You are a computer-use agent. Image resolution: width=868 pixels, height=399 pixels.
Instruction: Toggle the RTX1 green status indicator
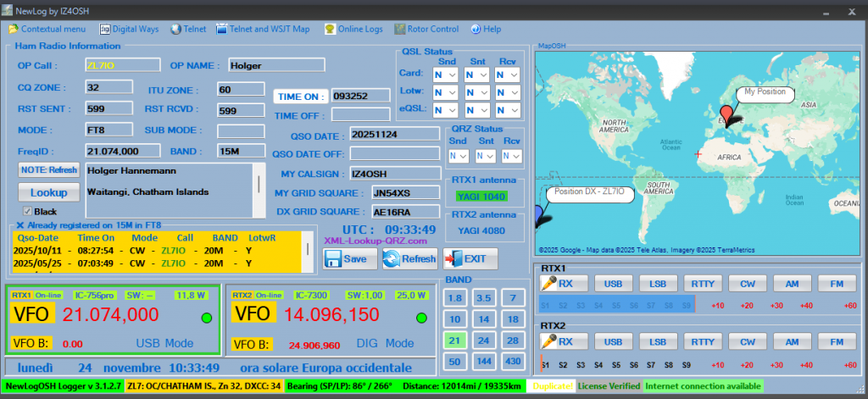click(204, 319)
